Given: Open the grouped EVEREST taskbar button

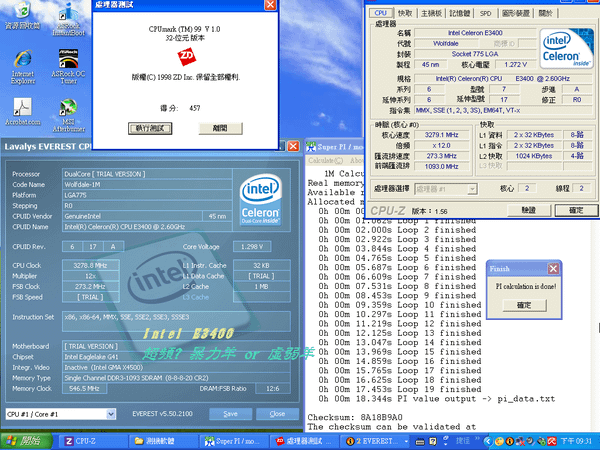Looking at the screenshot, I should point(376,441).
